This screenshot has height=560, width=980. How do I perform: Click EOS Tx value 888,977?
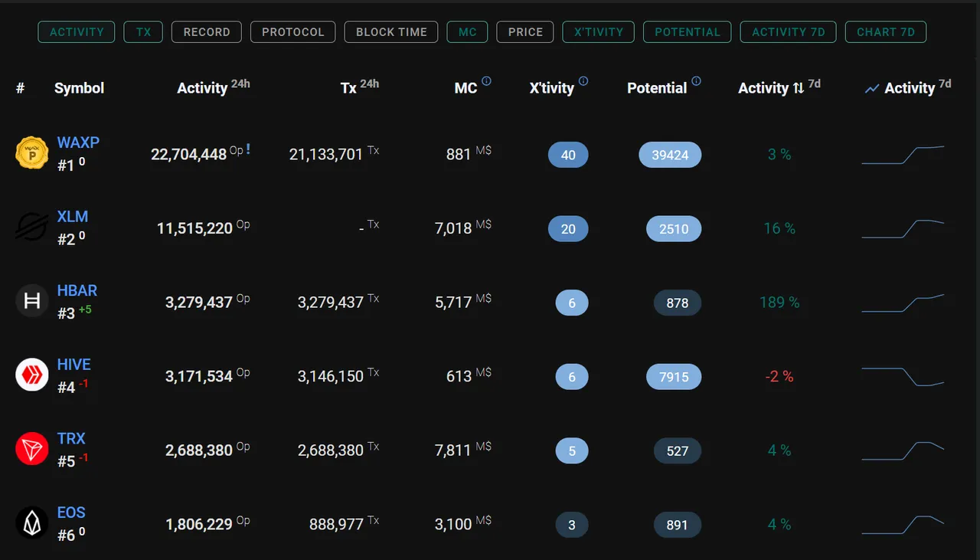(x=336, y=525)
